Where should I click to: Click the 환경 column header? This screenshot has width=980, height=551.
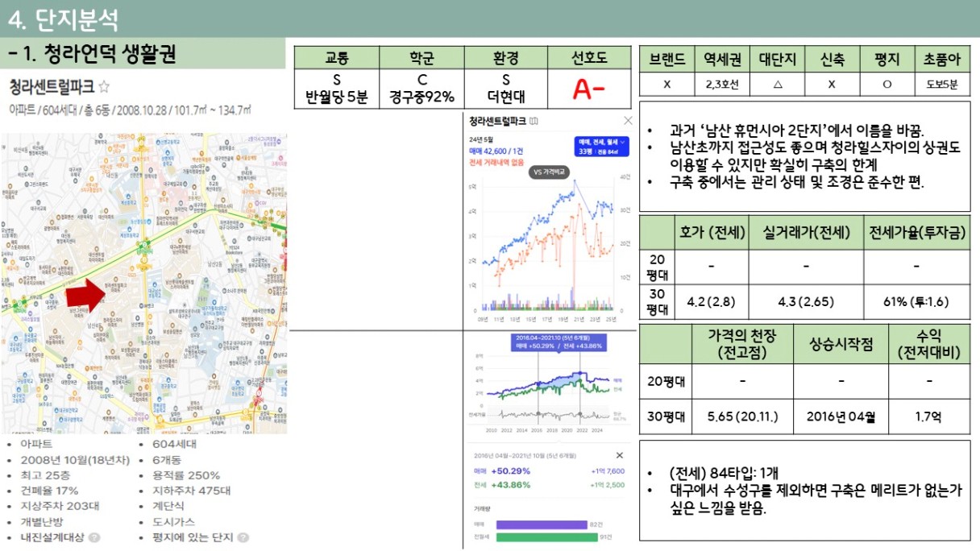point(505,58)
